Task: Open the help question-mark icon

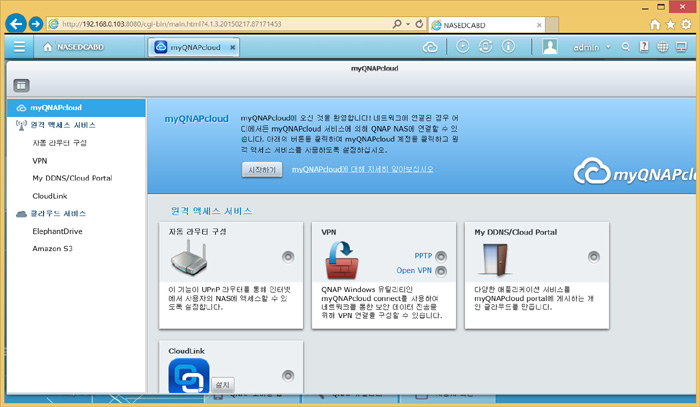Action: 644,46
